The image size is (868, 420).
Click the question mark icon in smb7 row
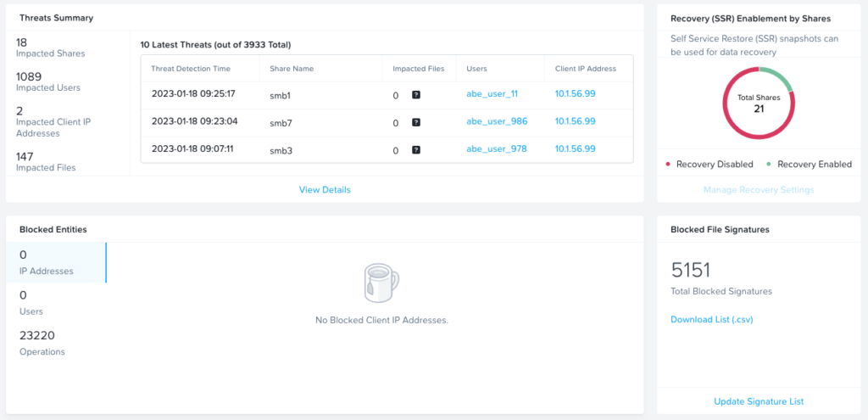415,122
